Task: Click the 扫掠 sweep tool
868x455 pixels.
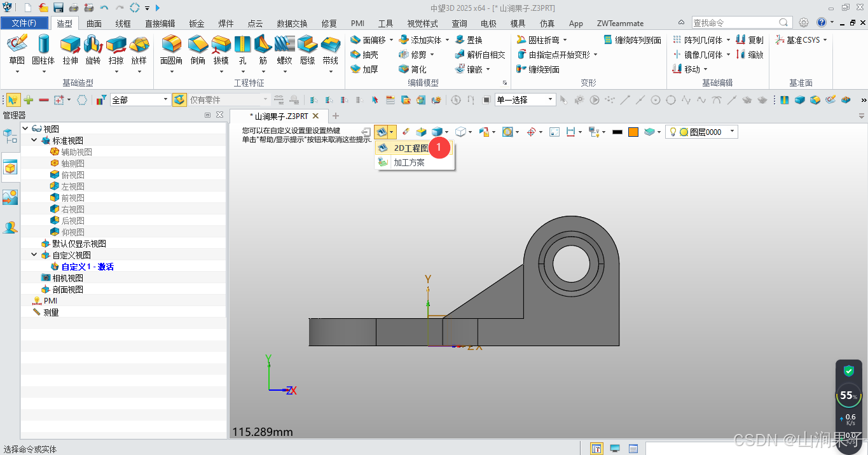Action: [x=116, y=50]
